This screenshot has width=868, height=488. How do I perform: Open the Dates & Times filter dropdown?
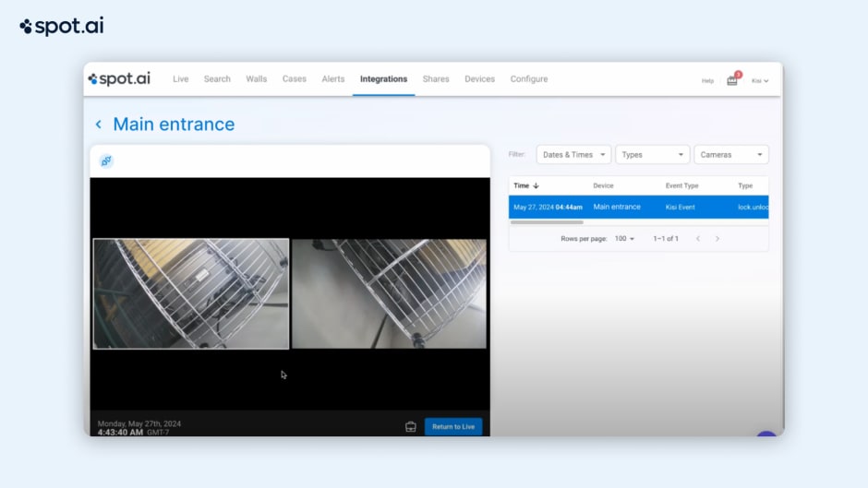[x=573, y=155]
